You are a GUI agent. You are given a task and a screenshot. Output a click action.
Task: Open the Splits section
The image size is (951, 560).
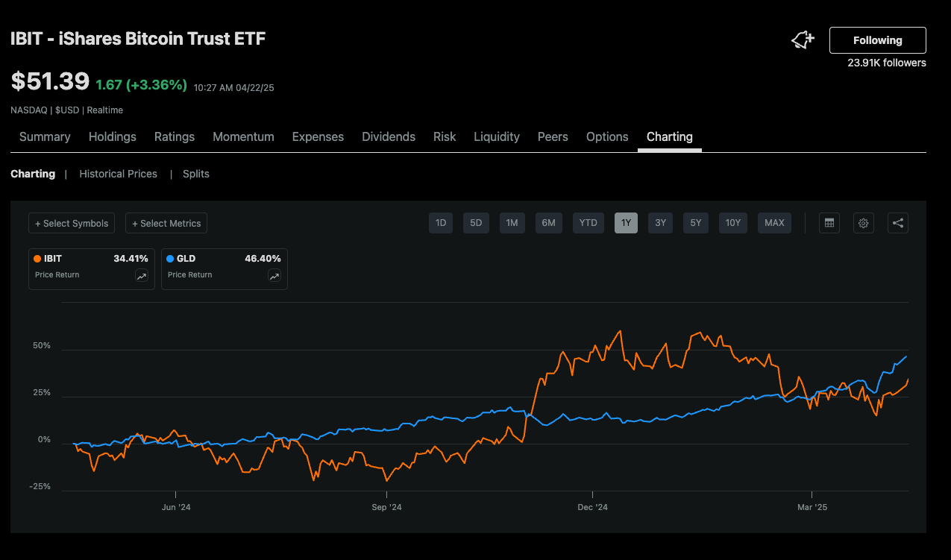point(195,174)
